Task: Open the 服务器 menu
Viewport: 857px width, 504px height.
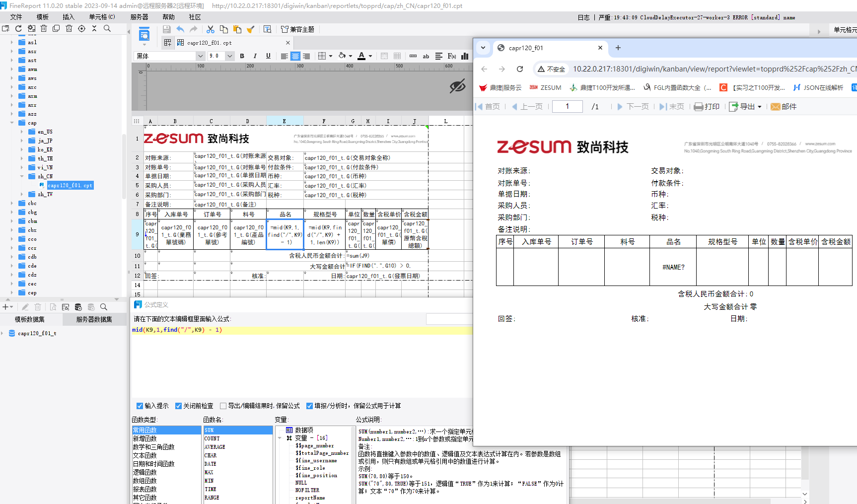Action: point(139,17)
